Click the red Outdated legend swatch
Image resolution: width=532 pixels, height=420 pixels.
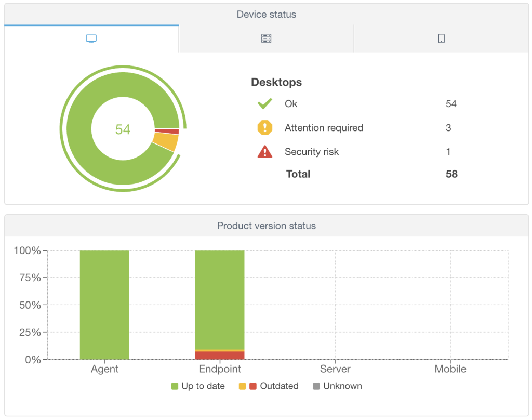coord(253,386)
